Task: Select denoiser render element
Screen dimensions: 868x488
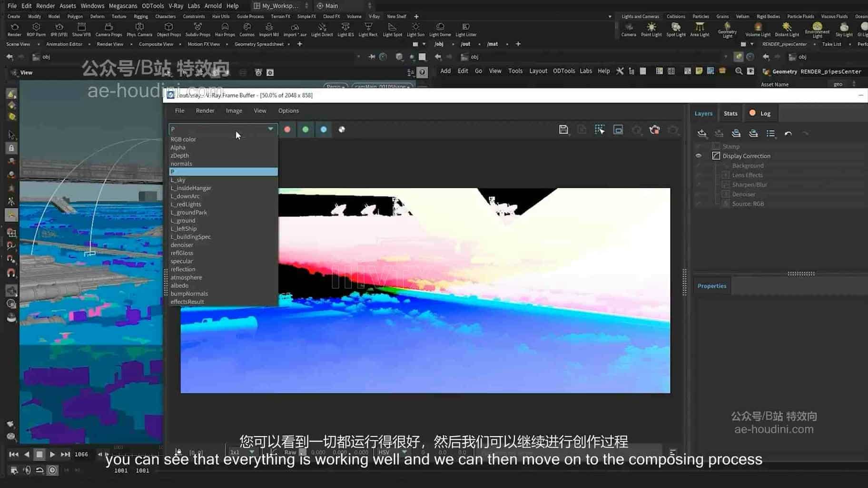Action: point(223,245)
